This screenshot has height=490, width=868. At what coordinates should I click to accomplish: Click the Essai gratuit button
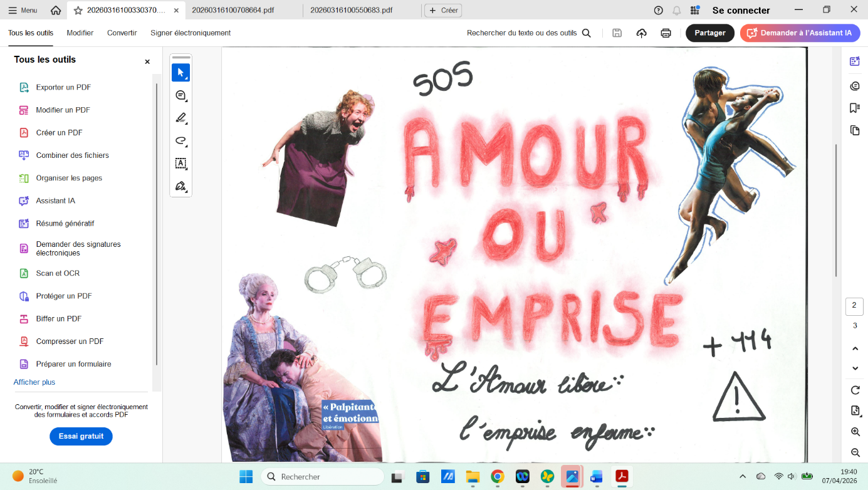pos(81,436)
